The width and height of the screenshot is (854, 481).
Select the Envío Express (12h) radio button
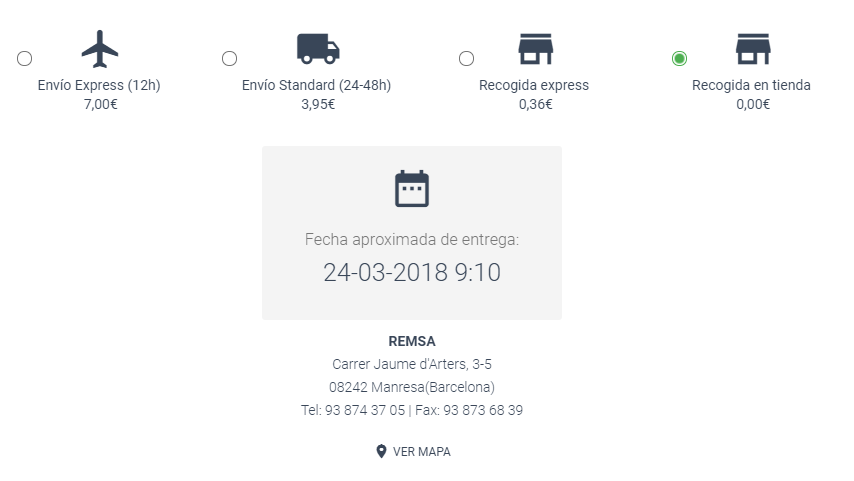pyautogui.click(x=25, y=59)
